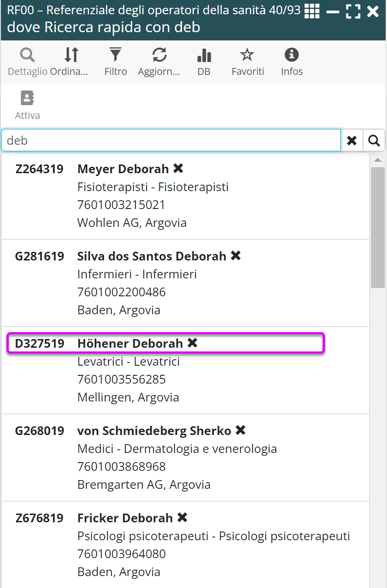Image resolution: width=387 pixels, height=588 pixels.
Task: Run search with magnifier button beside field
Action: [x=374, y=141]
